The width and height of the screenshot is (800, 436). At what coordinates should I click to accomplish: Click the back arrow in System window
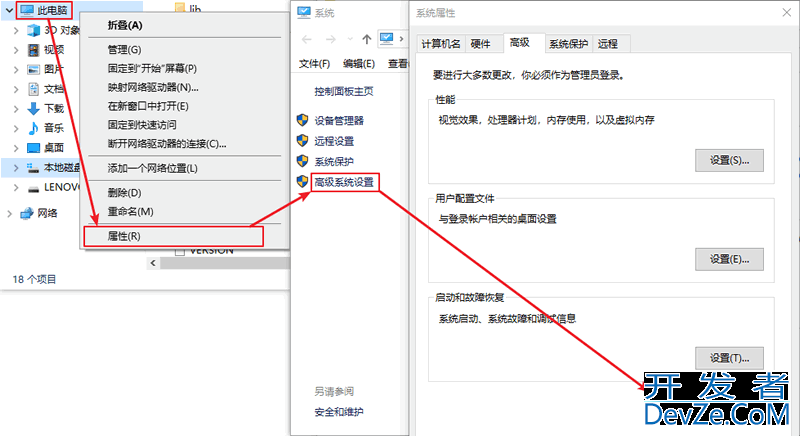click(x=307, y=39)
